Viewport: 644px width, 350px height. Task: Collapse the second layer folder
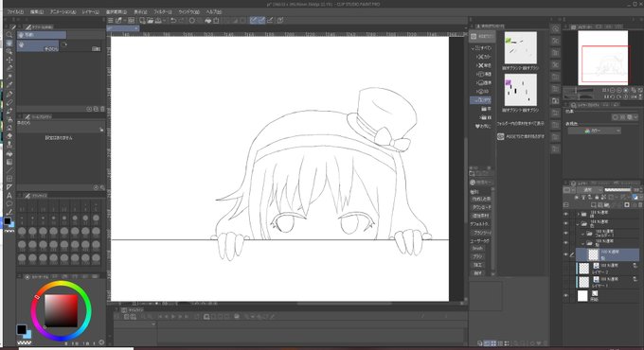pyautogui.click(x=579, y=224)
